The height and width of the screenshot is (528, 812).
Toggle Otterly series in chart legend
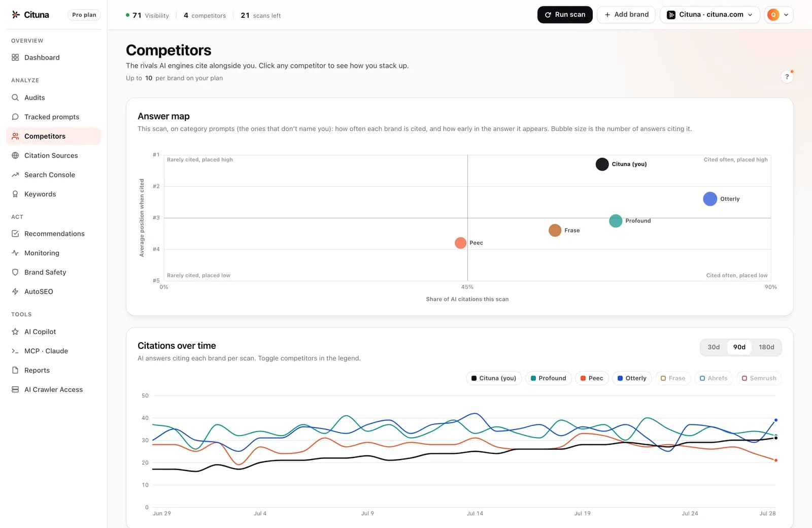click(x=632, y=378)
